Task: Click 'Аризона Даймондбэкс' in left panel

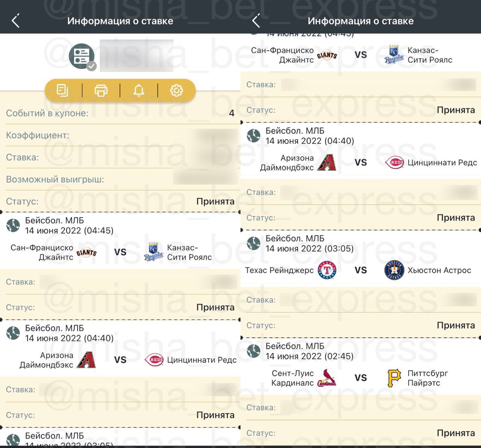Action: pos(46,360)
